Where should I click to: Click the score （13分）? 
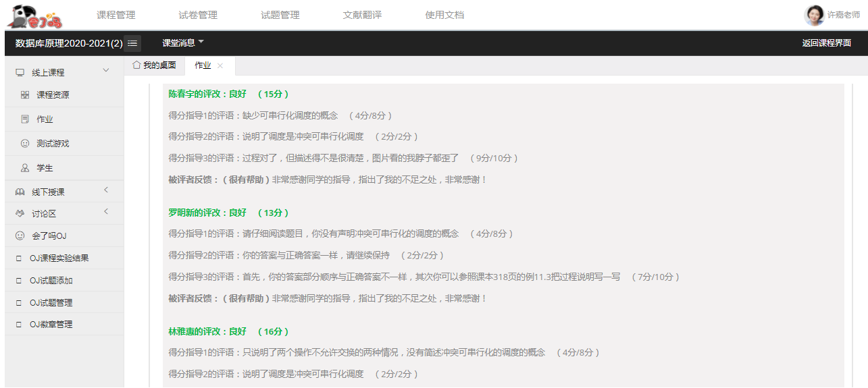(x=273, y=213)
